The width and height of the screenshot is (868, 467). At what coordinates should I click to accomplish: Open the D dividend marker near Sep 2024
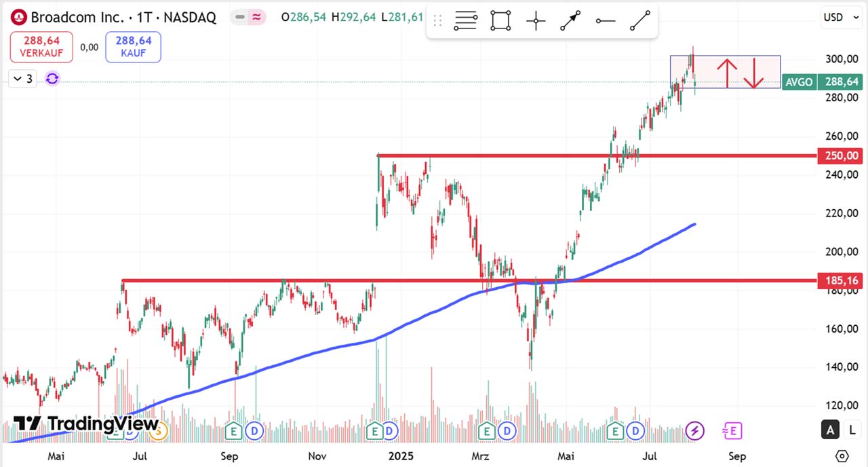[254, 430]
